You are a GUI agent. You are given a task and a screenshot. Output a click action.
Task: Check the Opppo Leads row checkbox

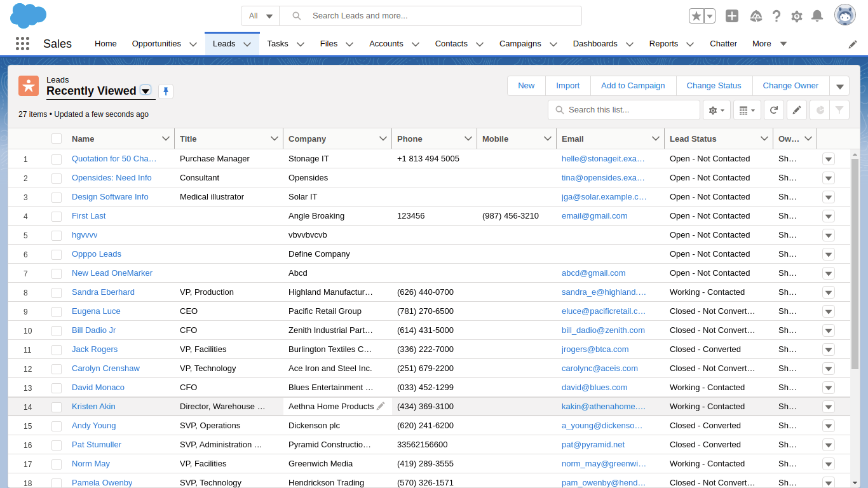point(57,254)
